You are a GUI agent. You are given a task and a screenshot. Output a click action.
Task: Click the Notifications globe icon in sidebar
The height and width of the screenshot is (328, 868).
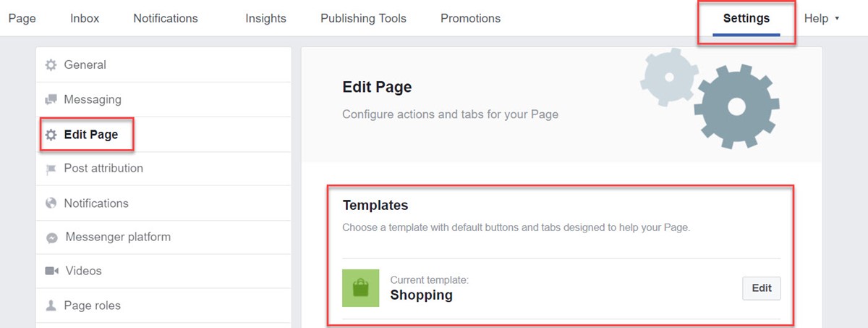(51, 203)
